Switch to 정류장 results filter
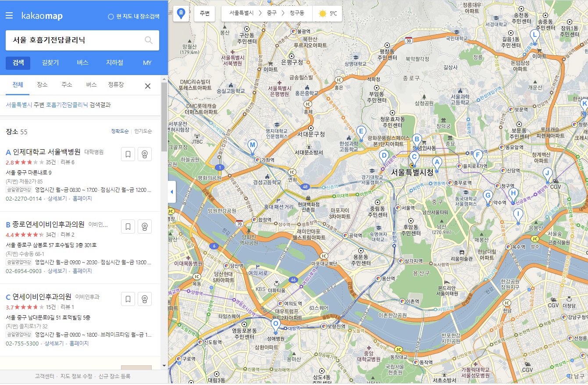The height and width of the screenshot is (385, 588). pos(116,85)
